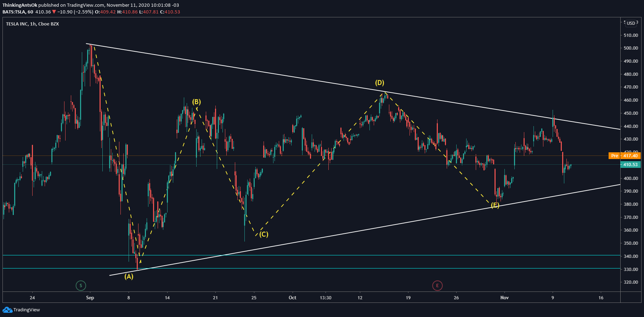644x317 pixels.
Task: Click the C:410.53 close value in header
Action: [x=170, y=12]
